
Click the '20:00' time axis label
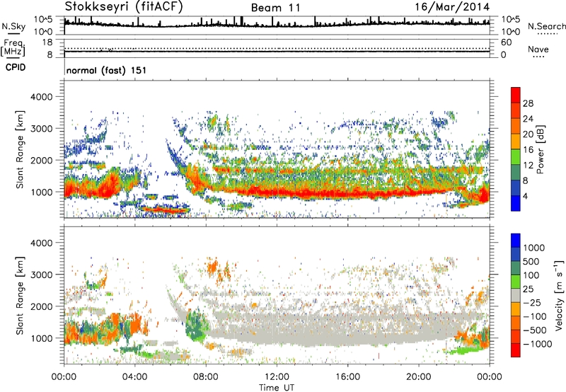[419, 377]
